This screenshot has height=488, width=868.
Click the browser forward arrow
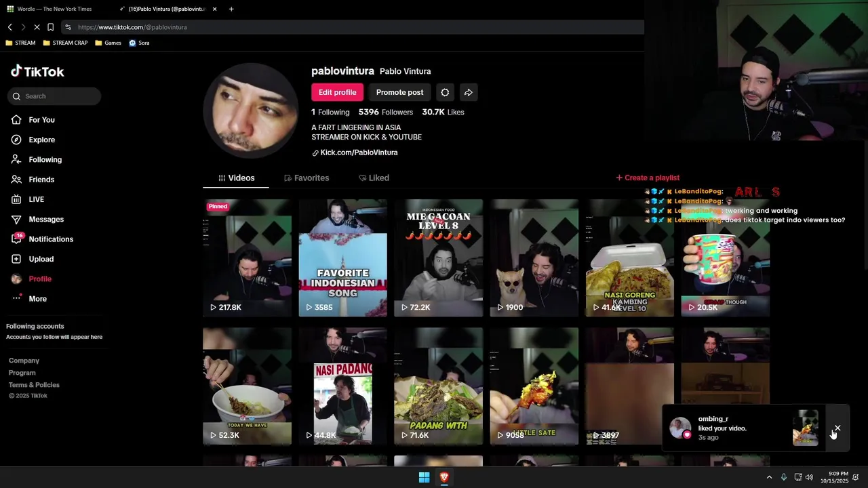click(x=23, y=27)
